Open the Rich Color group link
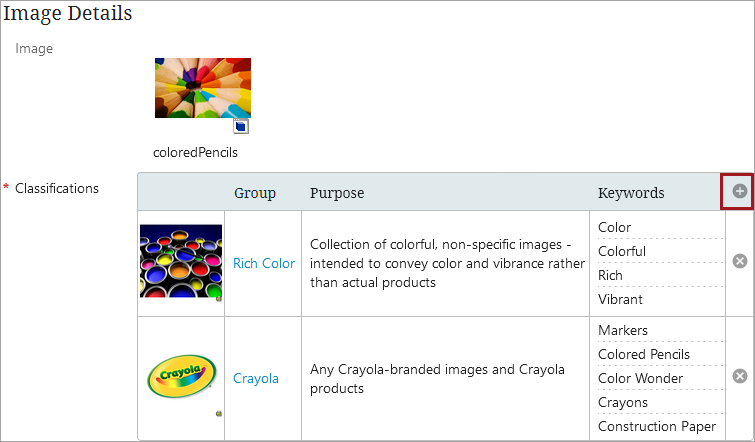Image resolution: width=755 pixels, height=442 pixels. [264, 263]
